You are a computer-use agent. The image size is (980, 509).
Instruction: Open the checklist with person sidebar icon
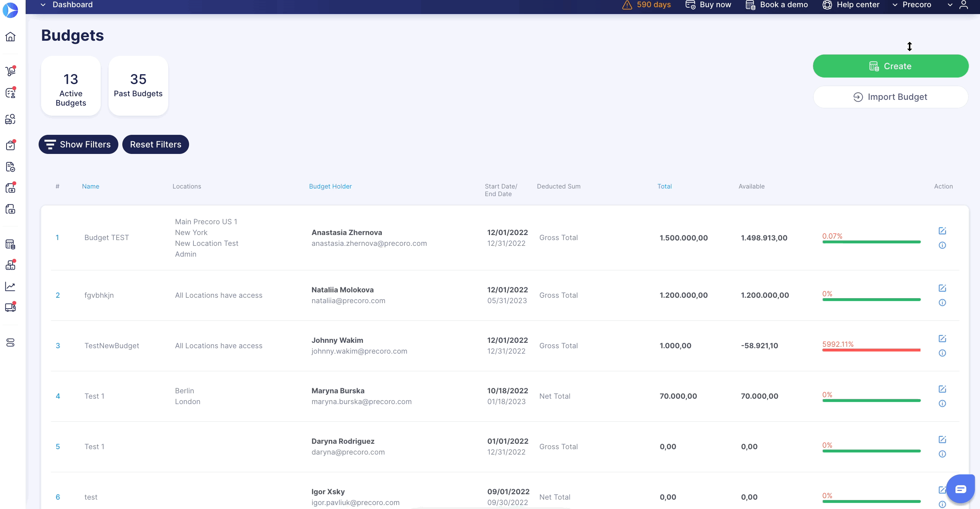click(x=10, y=92)
